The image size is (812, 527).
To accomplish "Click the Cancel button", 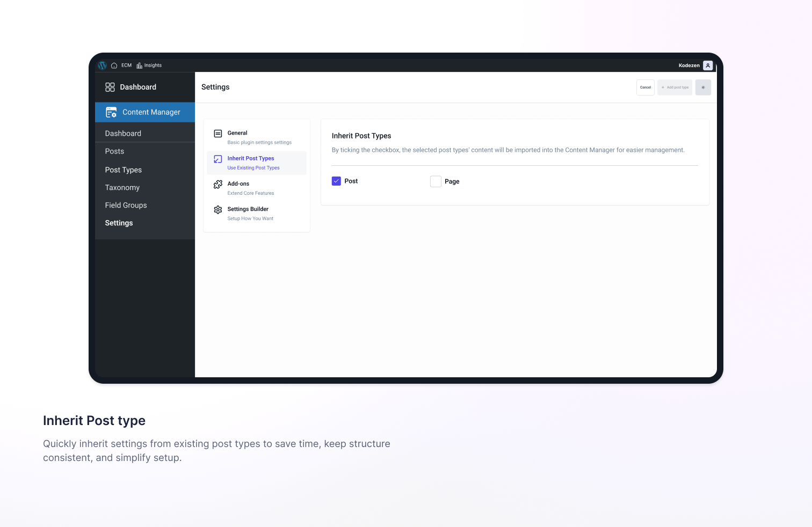I will click(x=645, y=87).
